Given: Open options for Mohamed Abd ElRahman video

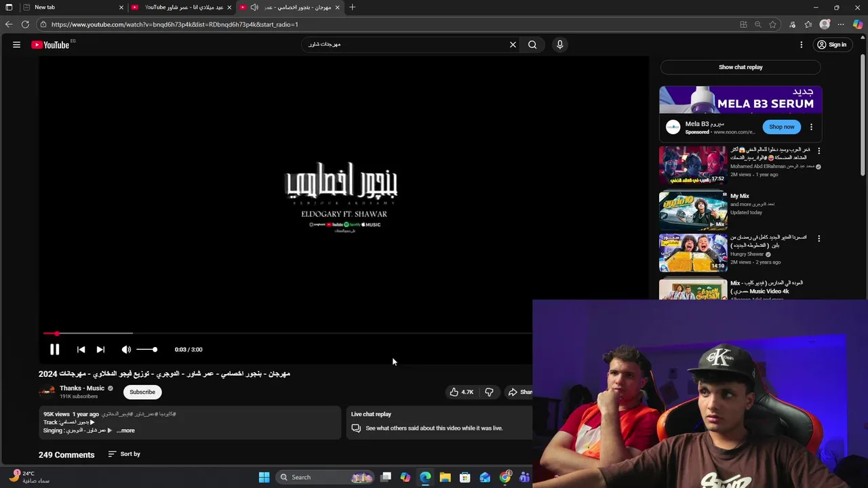Looking at the screenshot, I should [x=818, y=151].
